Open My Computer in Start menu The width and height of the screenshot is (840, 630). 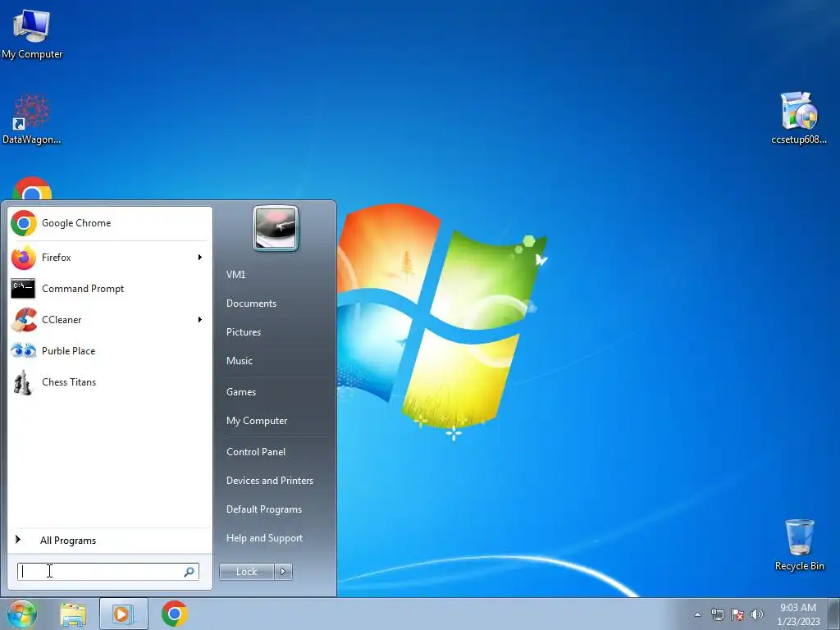pyautogui.click(x=257, y=421)
